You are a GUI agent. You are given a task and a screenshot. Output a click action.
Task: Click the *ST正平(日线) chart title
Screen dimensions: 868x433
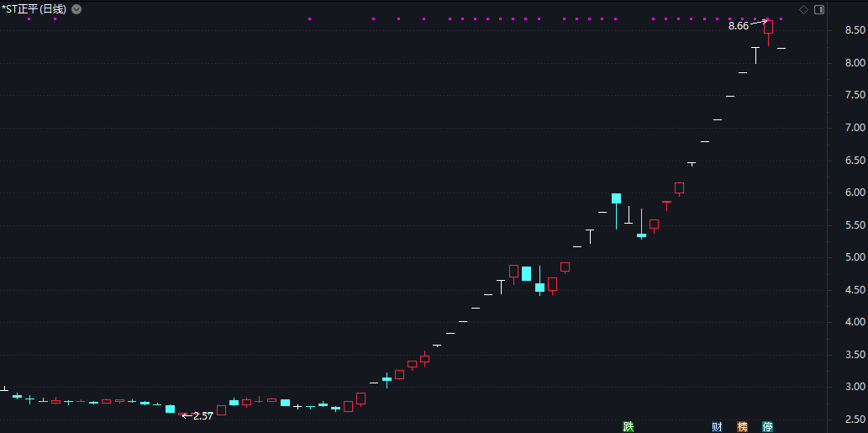pyautogui.click(x=34, y=9)
